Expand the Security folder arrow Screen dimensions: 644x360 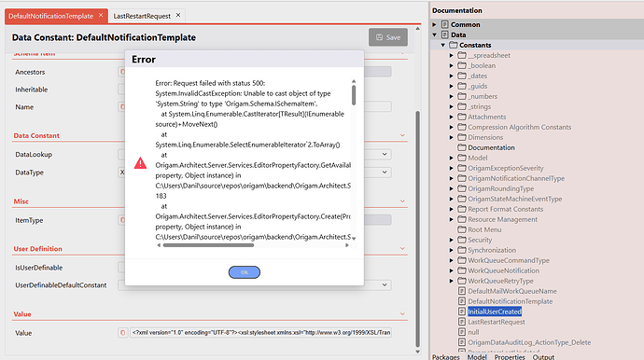452,240
